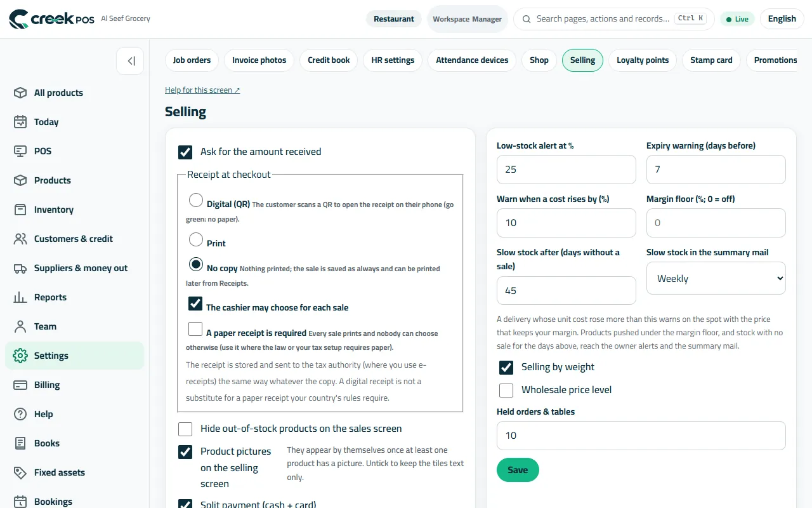This screenshot has width=812, height=508.
Task: Open the Attendance devices tab
Action: [x=472, y=60]
